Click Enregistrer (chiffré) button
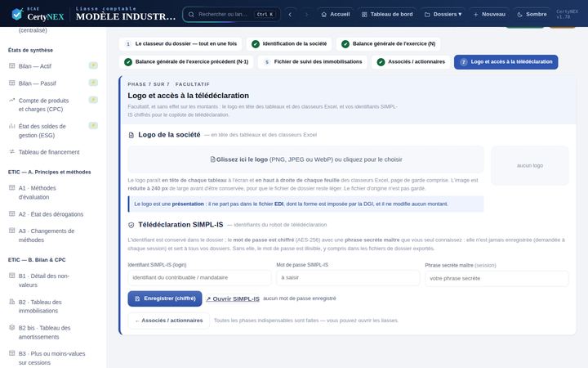588x368 pixels. tap(165, 299)
